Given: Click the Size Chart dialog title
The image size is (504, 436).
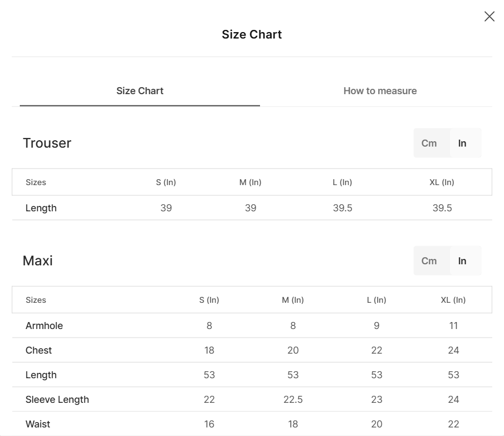Looking at the screenshot, I should [251, 34].
